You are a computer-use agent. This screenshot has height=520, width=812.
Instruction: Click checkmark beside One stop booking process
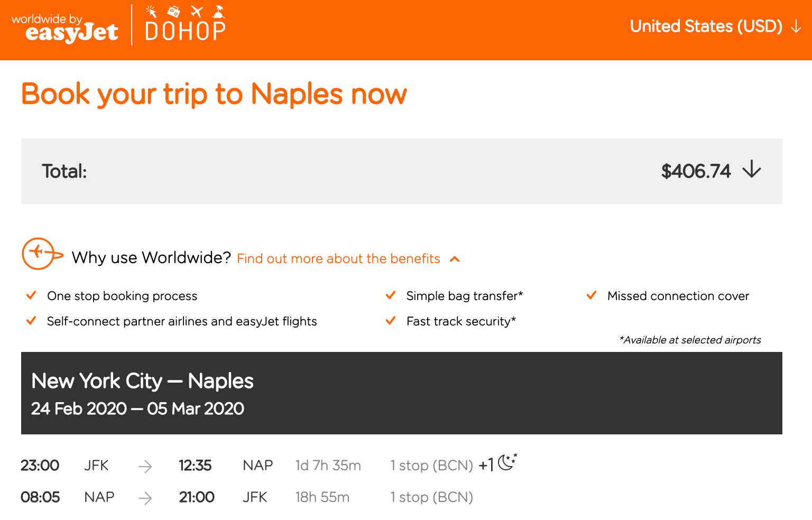pyautogui.click(x=31, y=295)
